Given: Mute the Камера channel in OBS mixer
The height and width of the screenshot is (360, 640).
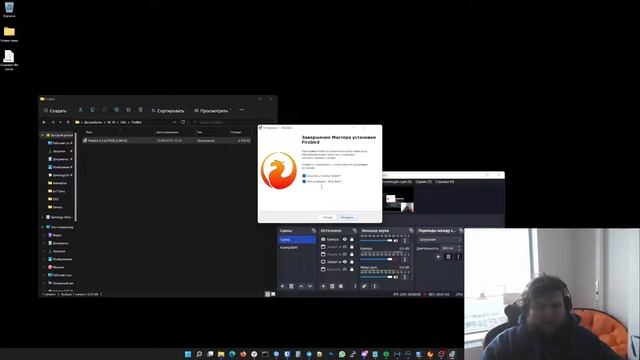Looking at the screenshot, I should pos(396,259).
